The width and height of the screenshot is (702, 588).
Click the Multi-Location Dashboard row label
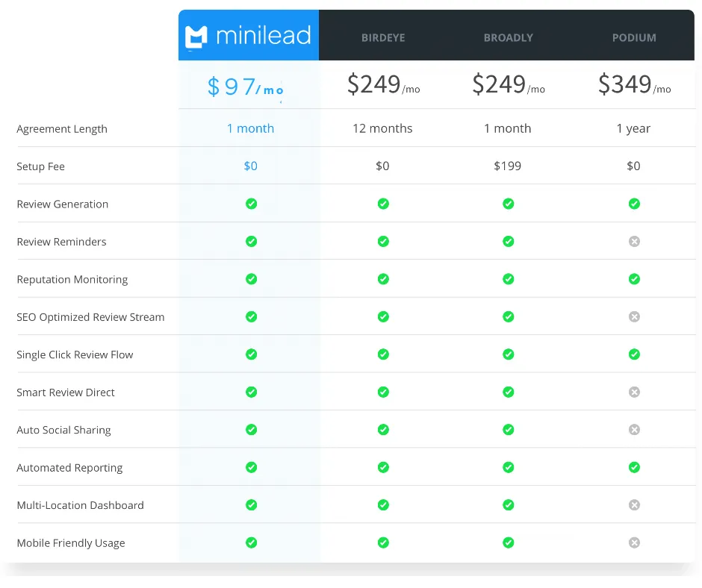(80, 505)
